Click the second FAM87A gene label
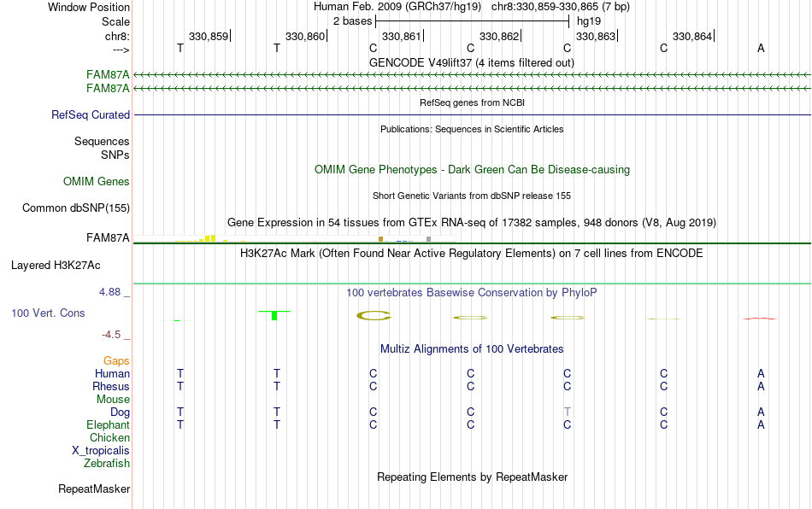The height and width of the screenshot is (509, 812). [x=108, y=89]
